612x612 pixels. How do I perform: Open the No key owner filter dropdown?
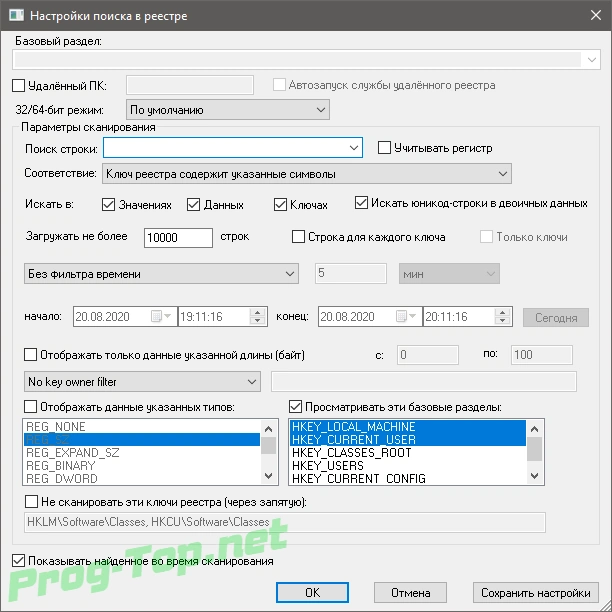click(142, 381)
